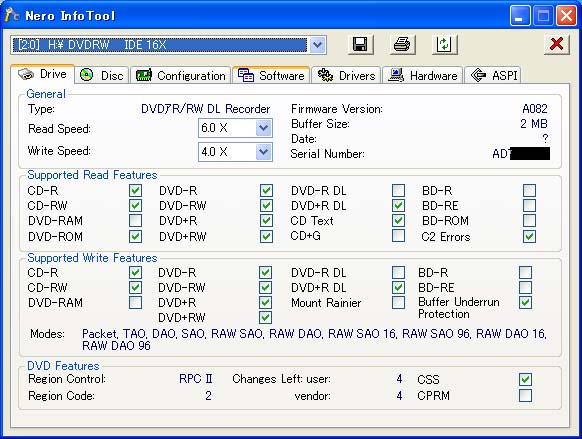The height and width of the screenshot is (439, 582).
Task: Open the drive selection dropdown
Action: click(x=317, y=45)
